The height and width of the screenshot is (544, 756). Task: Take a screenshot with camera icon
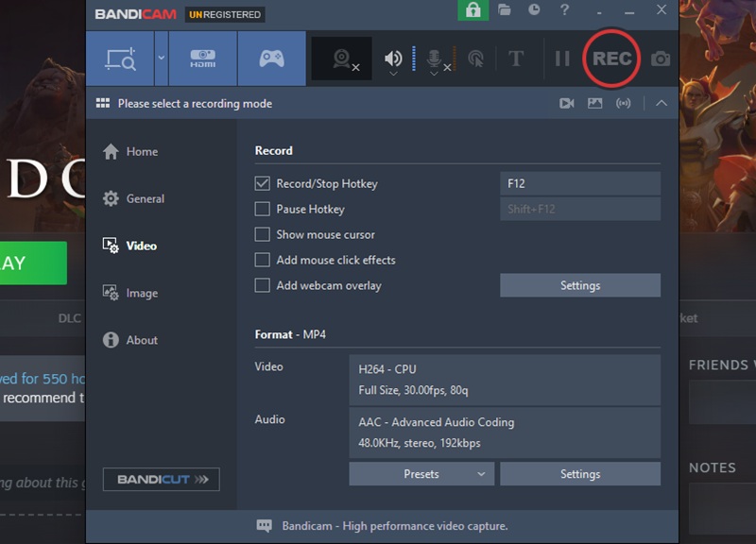pos(661,59)
